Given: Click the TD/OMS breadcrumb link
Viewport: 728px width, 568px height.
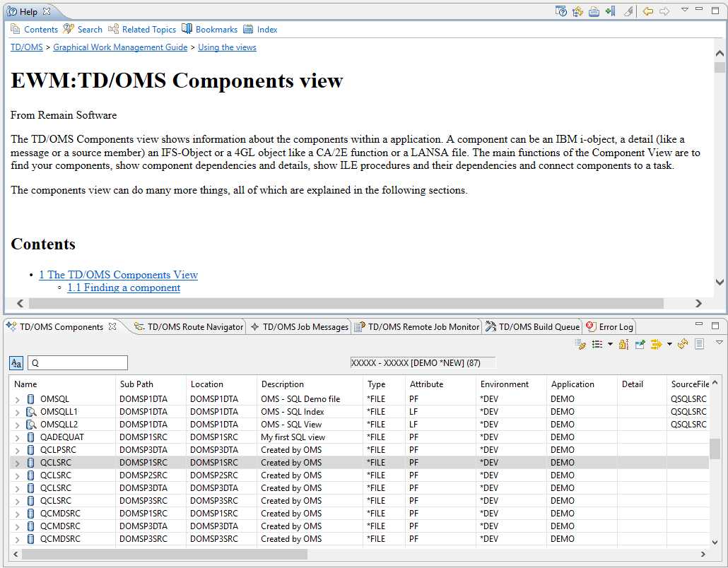Looking at the screenshot, I should pos(26,47).
